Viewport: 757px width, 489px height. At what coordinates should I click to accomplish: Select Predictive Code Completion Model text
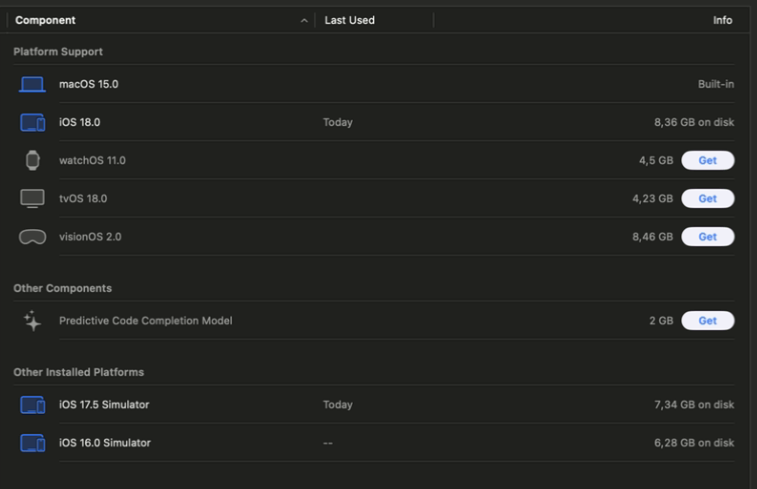(x=146, y=321)
